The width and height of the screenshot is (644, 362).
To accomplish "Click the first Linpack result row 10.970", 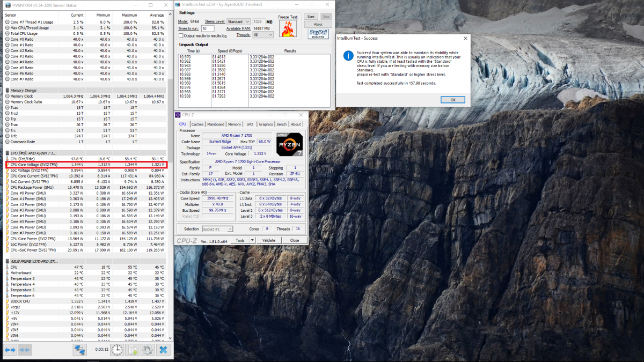I will pos(253,57).
